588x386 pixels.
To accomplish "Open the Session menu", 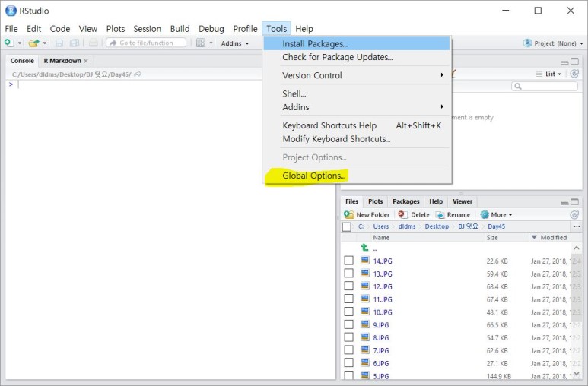I will coord(148,29).
